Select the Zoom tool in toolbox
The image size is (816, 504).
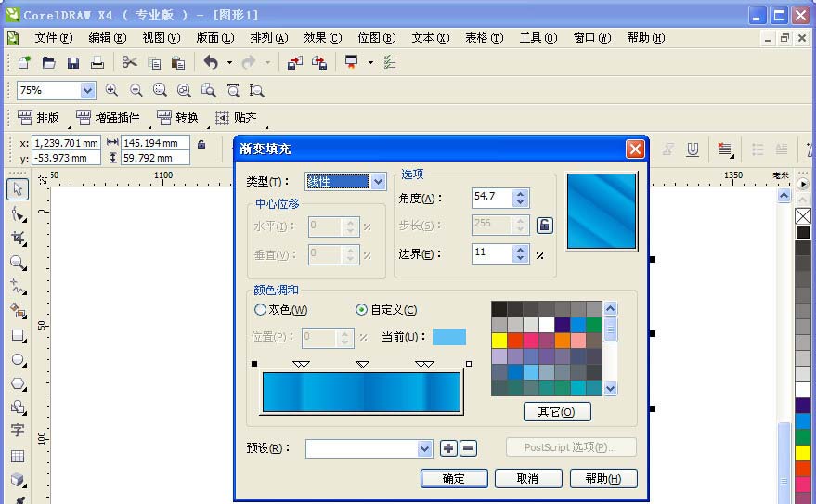click(x=18, y=263)
